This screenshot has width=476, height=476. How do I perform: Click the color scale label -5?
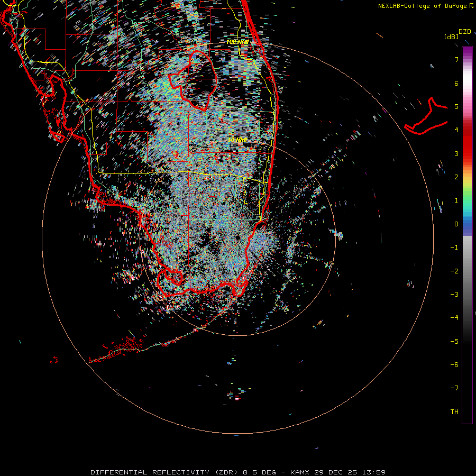point(454,341)
